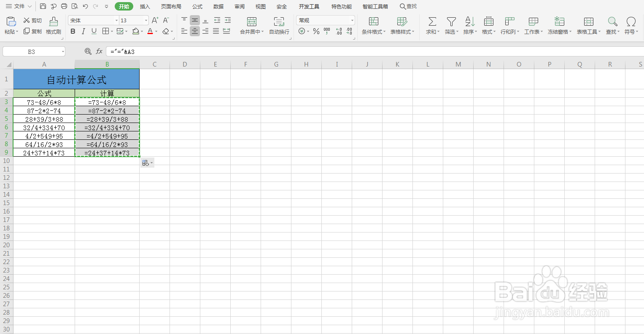
Task: Toggle top vertical alignment
Action: 184,20
